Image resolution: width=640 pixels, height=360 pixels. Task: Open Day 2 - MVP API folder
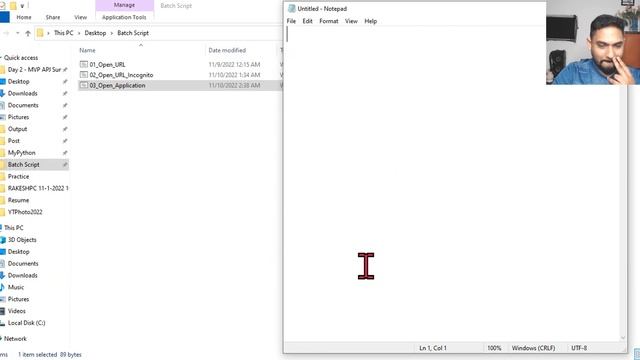(34, 70)
